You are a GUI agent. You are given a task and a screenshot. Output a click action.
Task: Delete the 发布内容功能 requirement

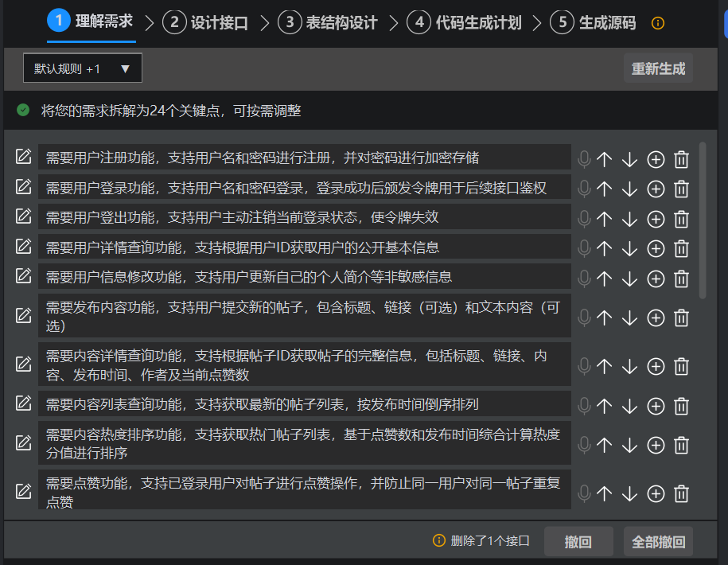click(681, 318)
